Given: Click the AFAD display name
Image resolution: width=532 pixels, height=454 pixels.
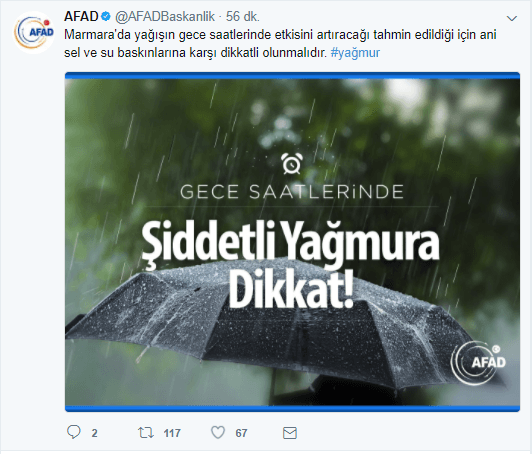Looking at the screenshot, I should [81, 16].
